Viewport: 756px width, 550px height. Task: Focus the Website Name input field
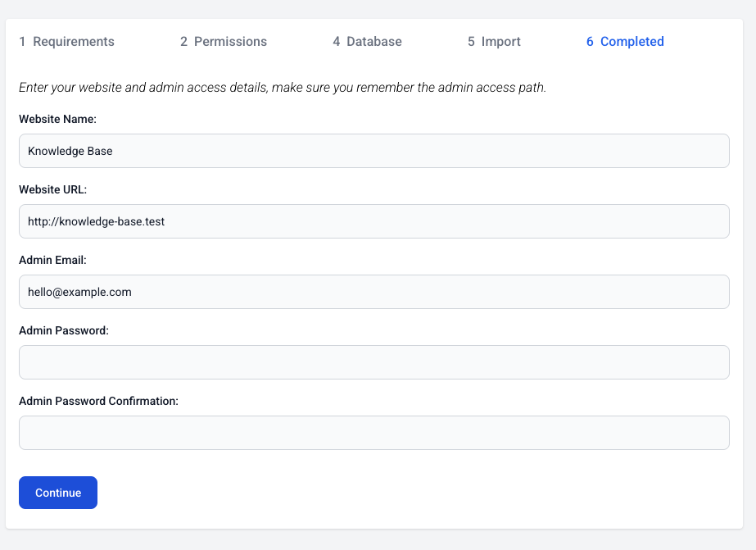[x=374, y=151]
